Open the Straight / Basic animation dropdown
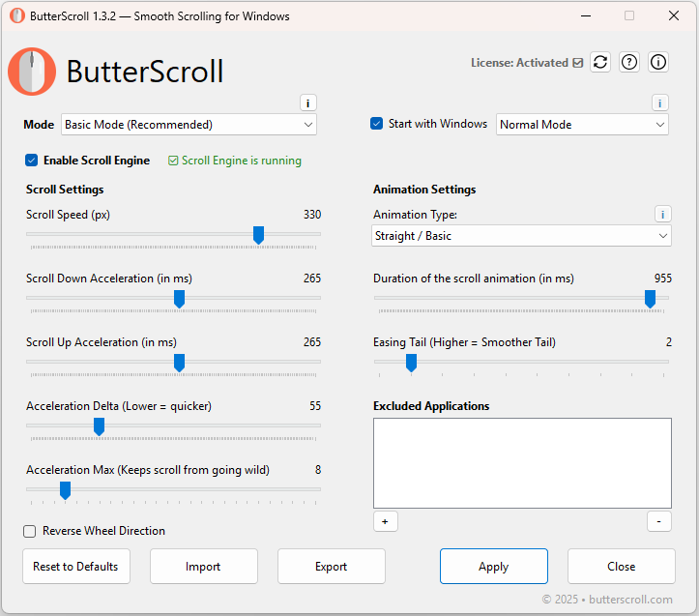Image resolution: width=699 pixels, height=616 pixels. point(522,236)
